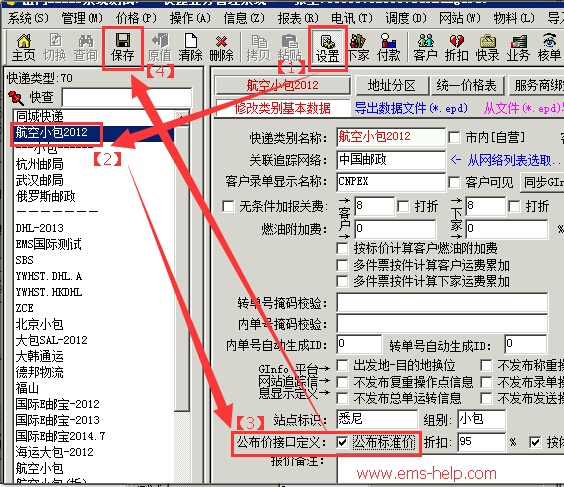
Task: Tick 按标价计算客户燃油附加费 checkbox
Action: (x=342, y=248)
